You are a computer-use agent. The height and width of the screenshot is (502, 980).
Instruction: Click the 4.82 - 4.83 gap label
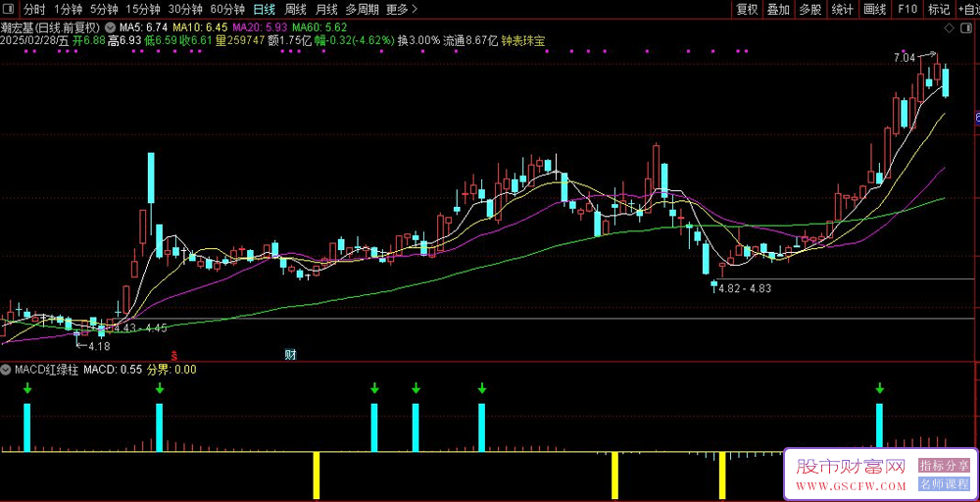pyautogui.click(x=745, y=288)
